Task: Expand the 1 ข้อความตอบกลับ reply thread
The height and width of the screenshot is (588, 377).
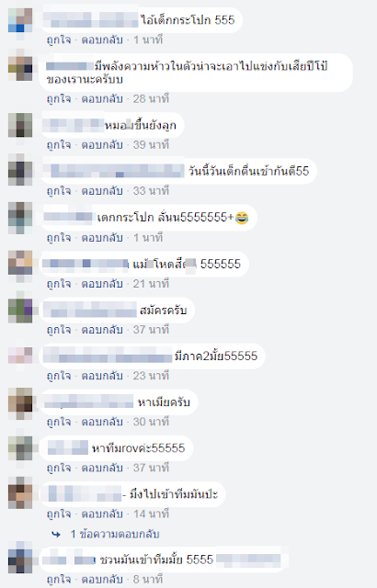Action: pos(115,534)
